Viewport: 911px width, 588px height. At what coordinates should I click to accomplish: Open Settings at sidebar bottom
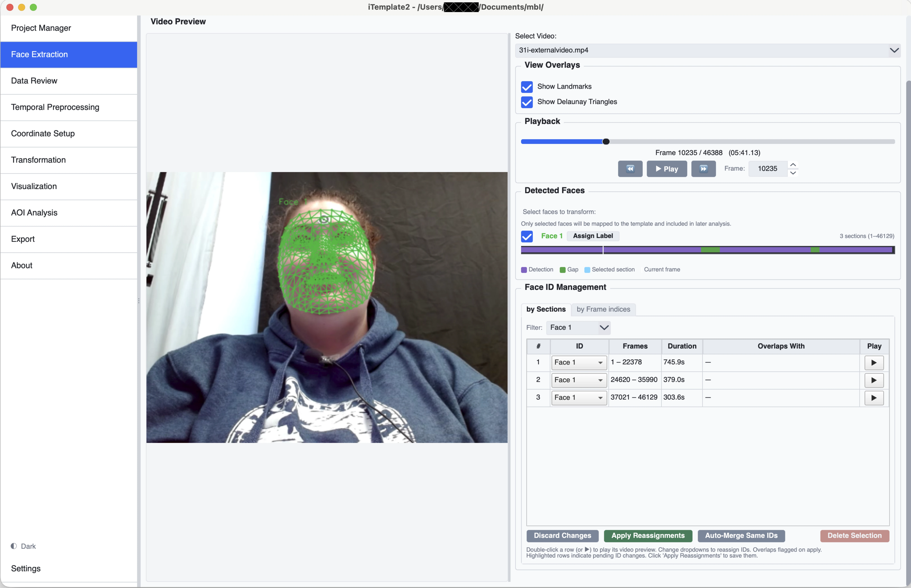(69, 569)
